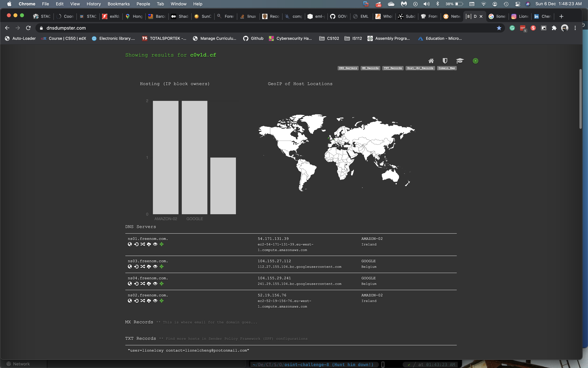
Task: Click the green crosshair icon under ns03.freenom.com
Action: [x=162, y=266]
